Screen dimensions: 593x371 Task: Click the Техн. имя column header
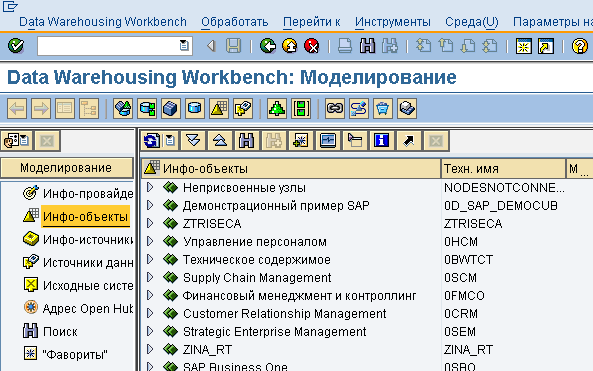503,169
